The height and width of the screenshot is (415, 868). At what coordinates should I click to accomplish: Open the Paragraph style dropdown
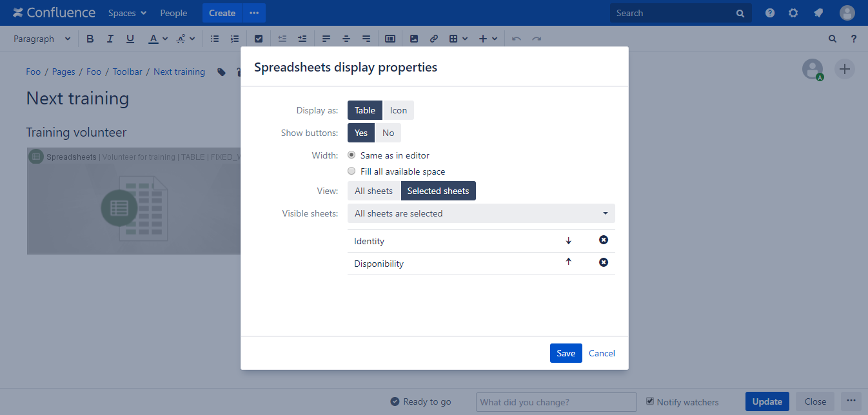(x=40, y=39)
